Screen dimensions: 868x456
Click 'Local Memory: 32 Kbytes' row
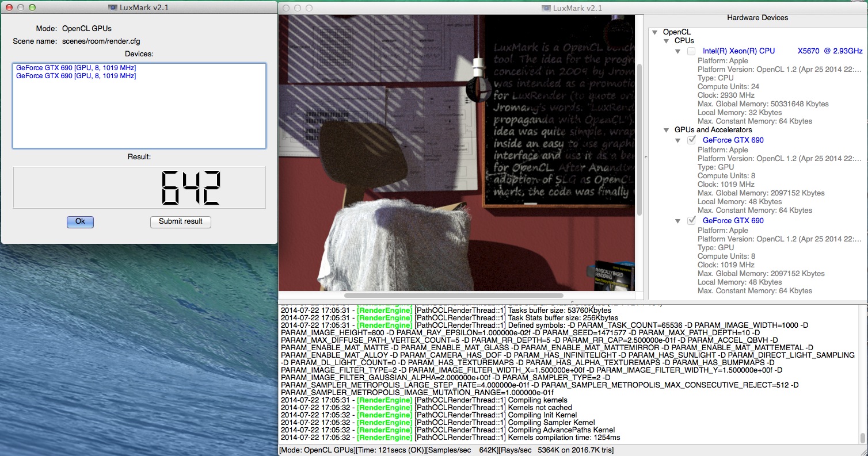click(x=740, y=113)
